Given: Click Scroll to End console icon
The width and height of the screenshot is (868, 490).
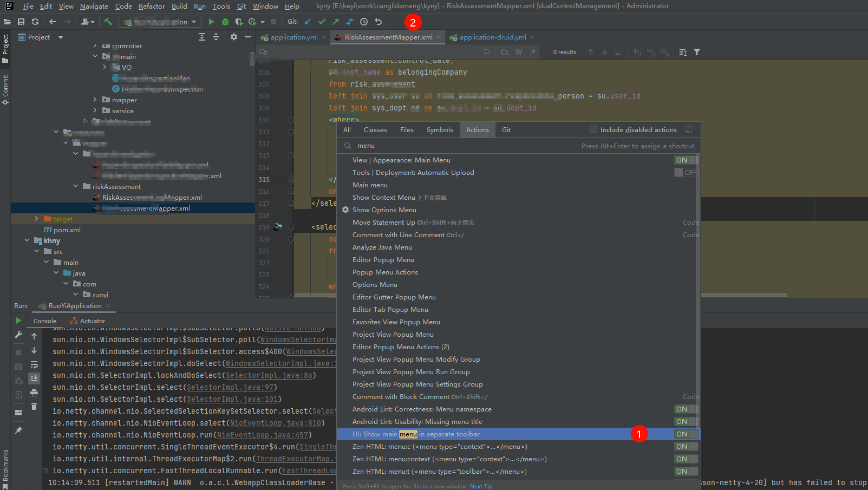Looking at the screenshot, I should tap(34, 378).
